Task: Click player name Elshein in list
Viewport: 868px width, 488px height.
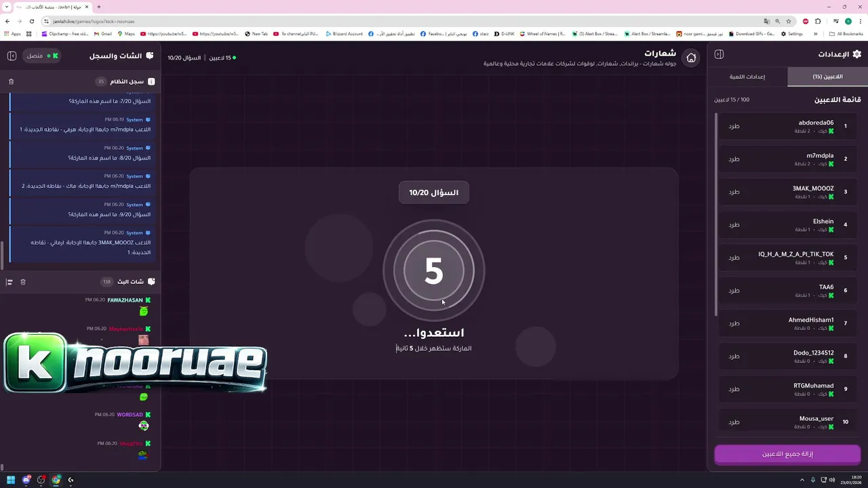Action: (x=823, y=221)
